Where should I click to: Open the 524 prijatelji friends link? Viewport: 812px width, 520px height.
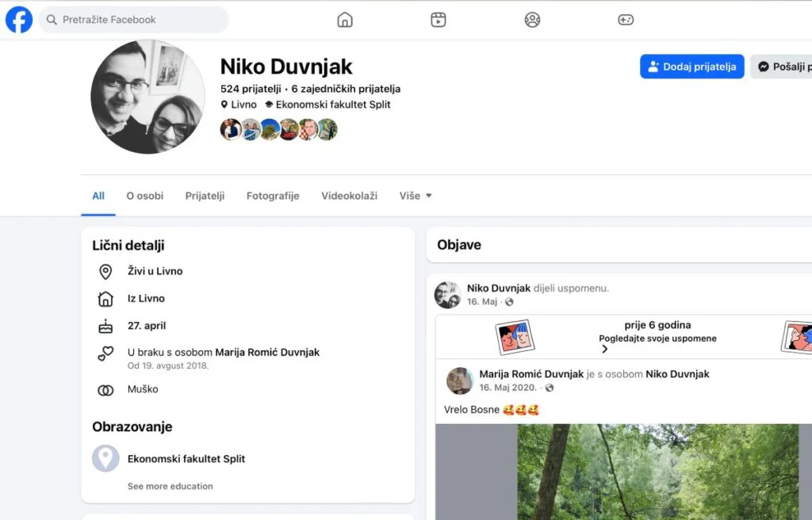(251, 89)
